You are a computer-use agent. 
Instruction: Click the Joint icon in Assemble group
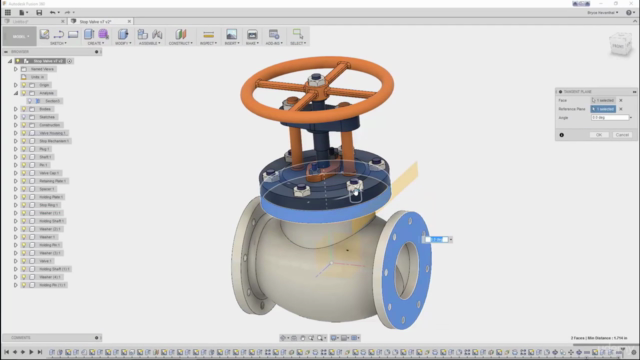(x=157, y=34)
